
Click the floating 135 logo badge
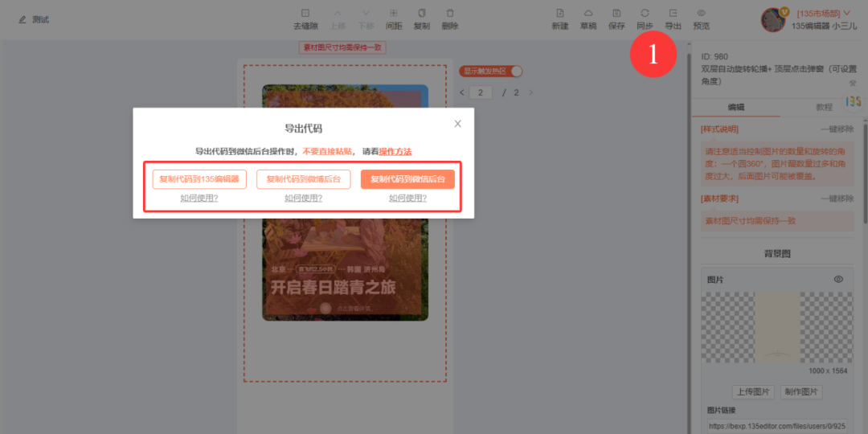[x=854, y=101]
